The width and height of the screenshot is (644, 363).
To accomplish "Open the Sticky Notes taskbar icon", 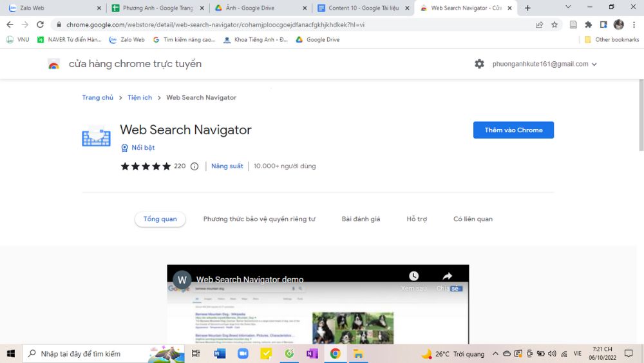I will pos(266,353).
